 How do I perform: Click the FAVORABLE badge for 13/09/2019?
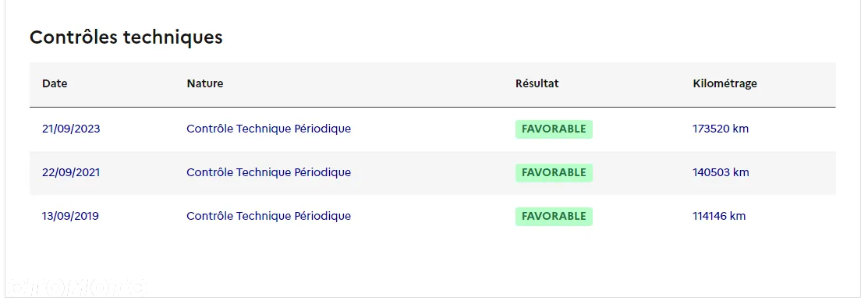(554, 217)
